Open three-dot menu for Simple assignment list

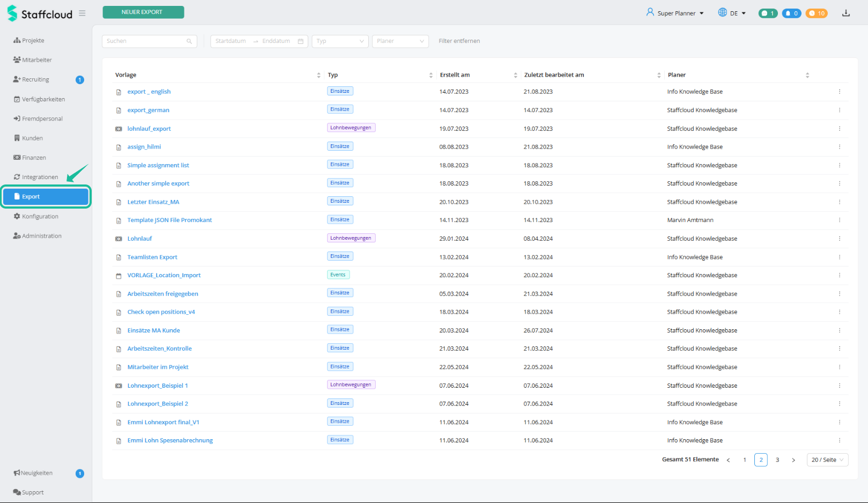click(840, 165)
